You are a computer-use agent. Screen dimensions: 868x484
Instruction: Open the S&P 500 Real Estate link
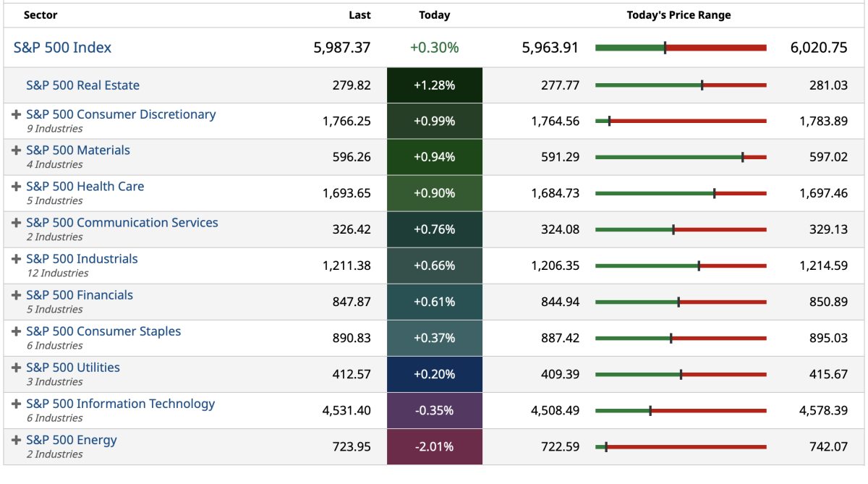(x=82, y=85)
